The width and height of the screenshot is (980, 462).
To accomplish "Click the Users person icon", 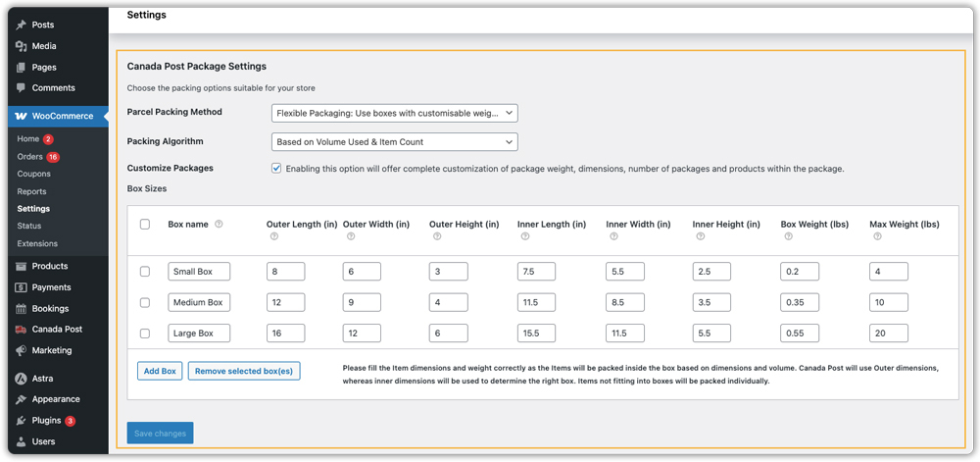I will click(22, 442).
